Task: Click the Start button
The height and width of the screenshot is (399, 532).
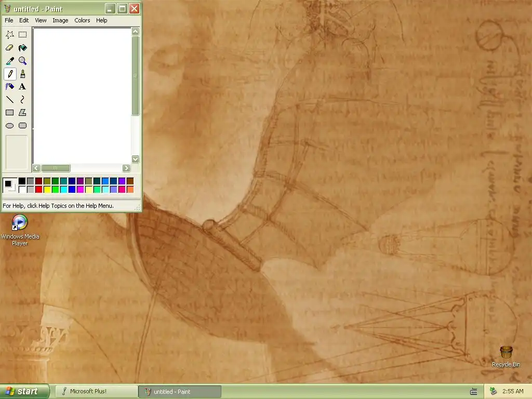Action: point(25,391)
